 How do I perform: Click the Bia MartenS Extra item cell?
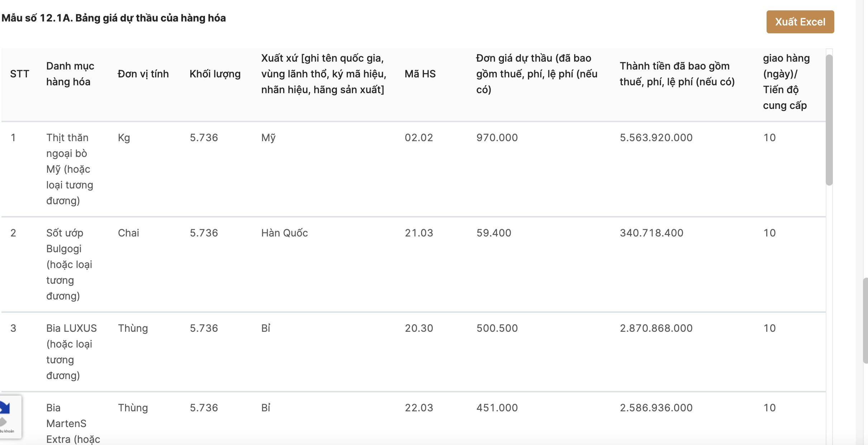(73, 424)
